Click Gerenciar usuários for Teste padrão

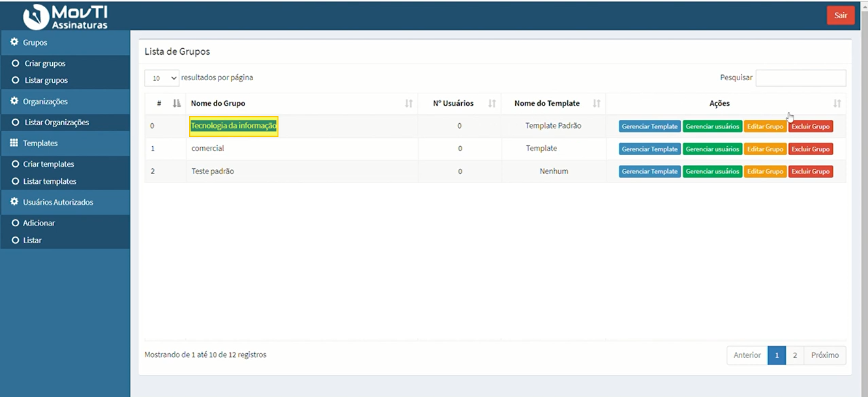pos(713,171)
